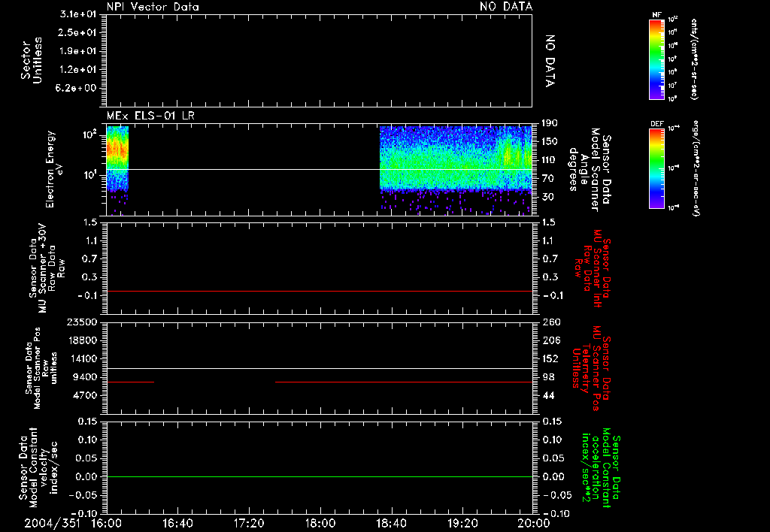Viewport: 770px width, 532px height.
Task: Click the "18:40" time tick label
Action: point(391,523)
